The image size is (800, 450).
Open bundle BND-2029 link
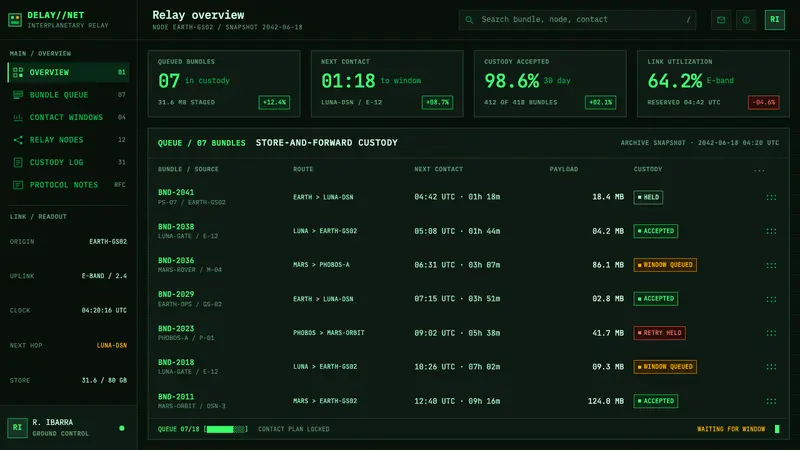176,294
